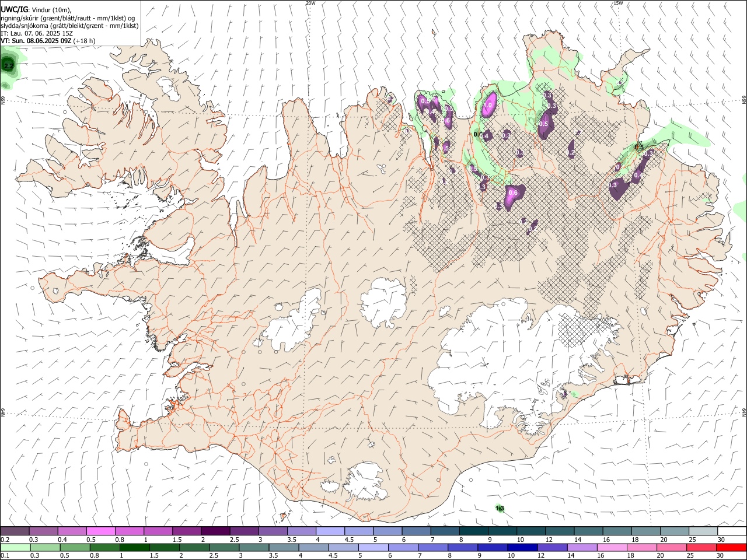Click the VT: Sun. 08.06.2025 09Z valid time
The image size is (747, 560).
pos(47,41)
